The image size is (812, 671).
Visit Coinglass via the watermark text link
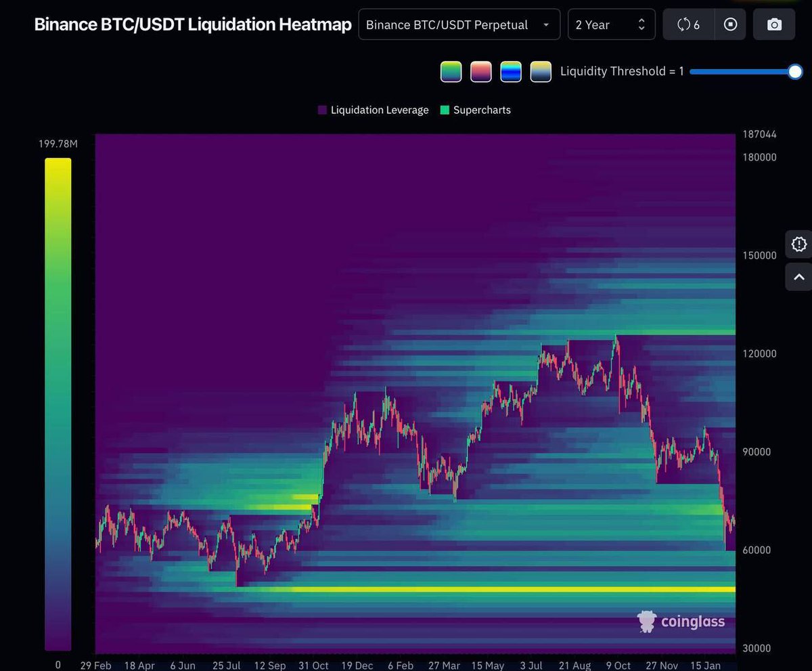[692, 621]
